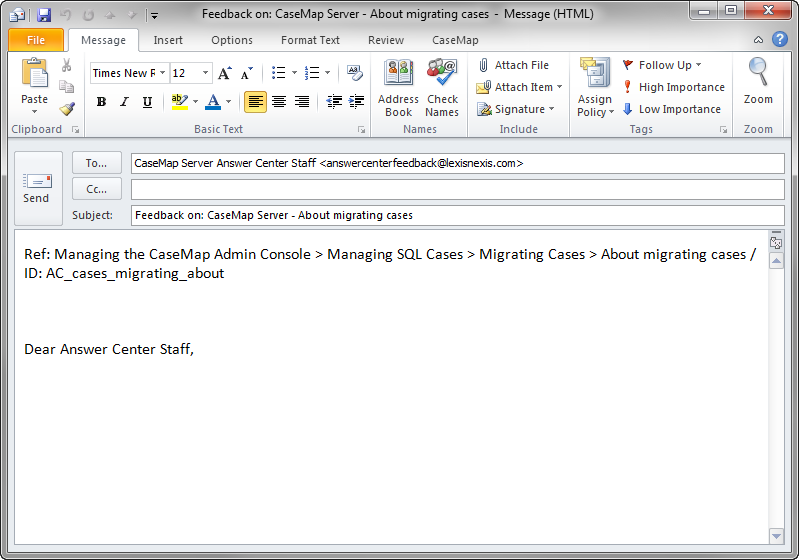Click the Cc... button
Viewport: 799px width, 560px height.
pos(97,189)
